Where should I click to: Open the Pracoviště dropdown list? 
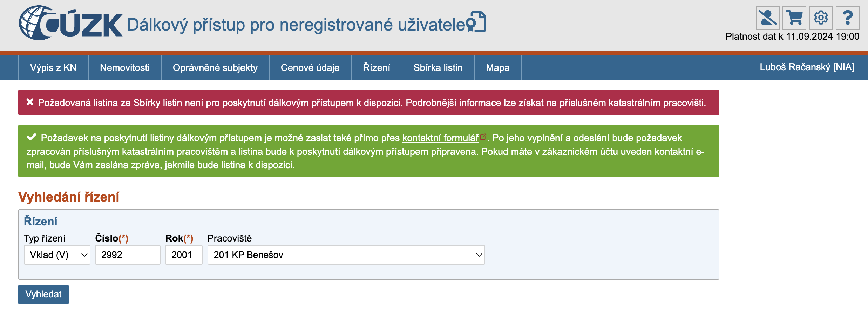pos(346,255)
